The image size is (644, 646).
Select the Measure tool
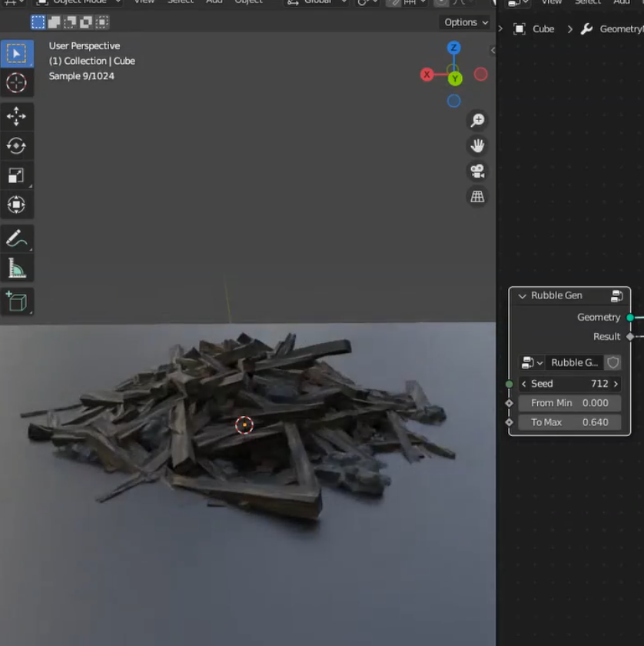click(x=16, y=268)
